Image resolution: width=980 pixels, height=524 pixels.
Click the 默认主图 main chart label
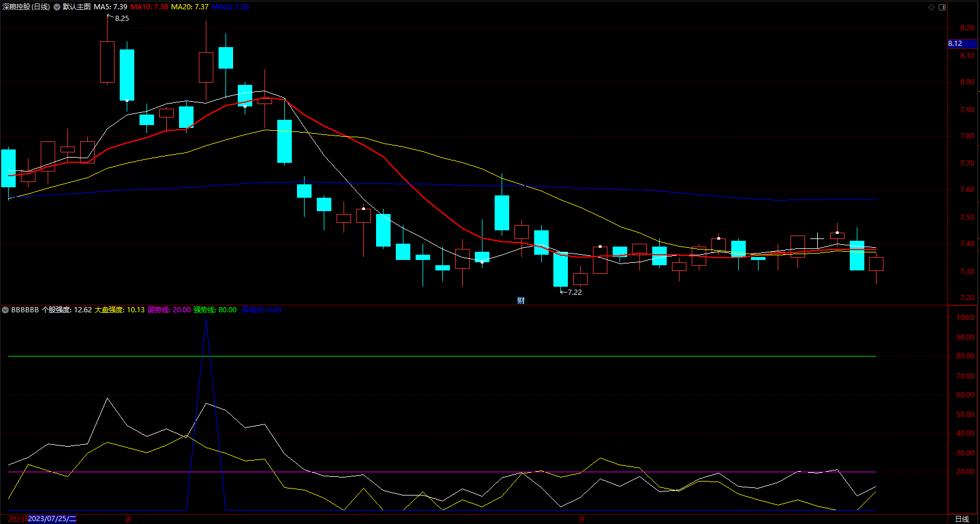coord(77,7)
